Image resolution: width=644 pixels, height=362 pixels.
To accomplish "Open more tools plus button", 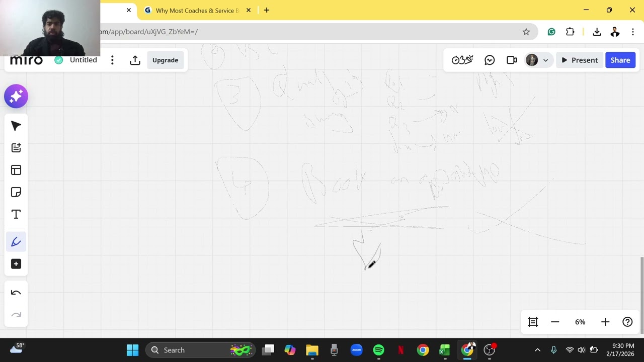I will [16, 264].
